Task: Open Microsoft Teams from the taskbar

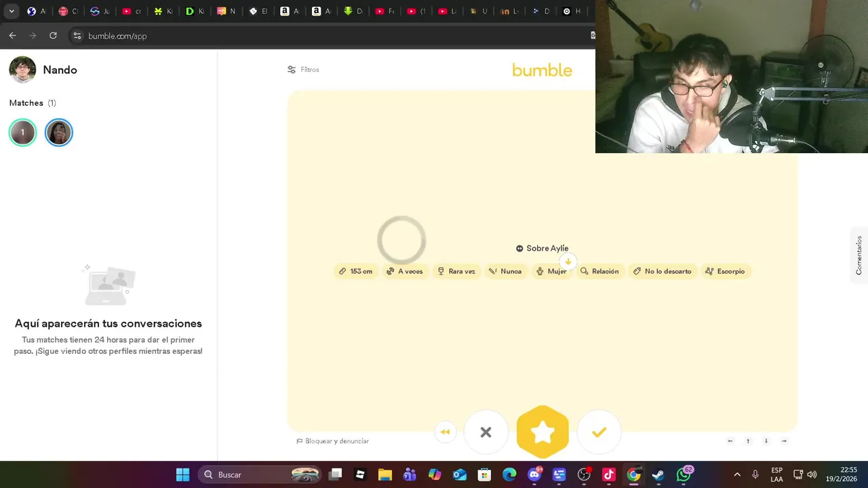Action: [x=410, y=474]
